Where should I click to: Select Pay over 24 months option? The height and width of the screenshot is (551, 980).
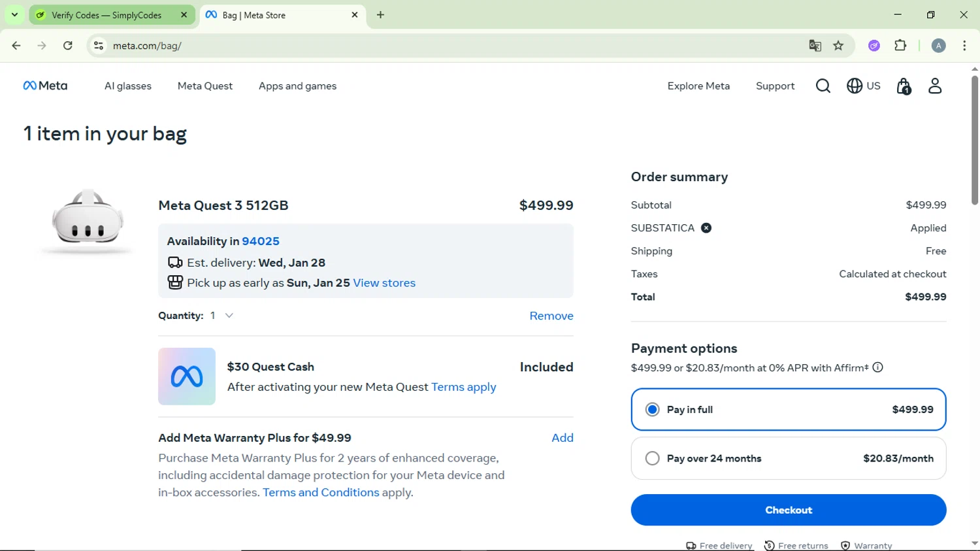click(789, 458)
